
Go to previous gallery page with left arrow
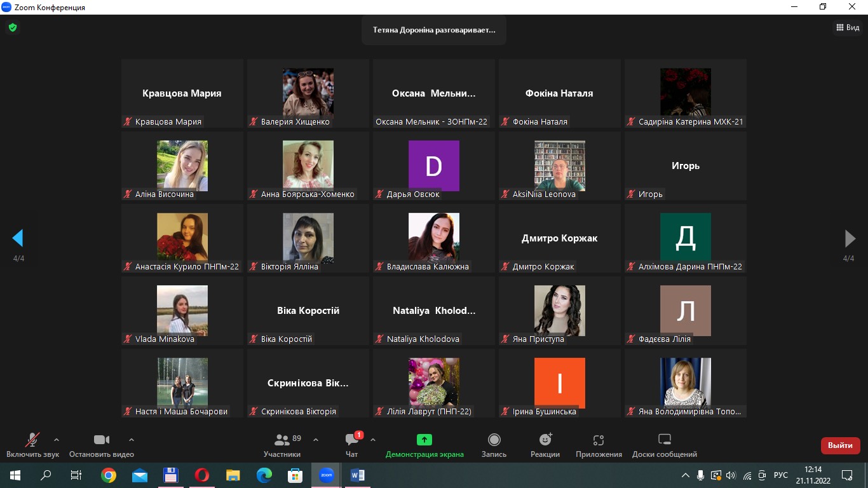[x=18, y=238]
